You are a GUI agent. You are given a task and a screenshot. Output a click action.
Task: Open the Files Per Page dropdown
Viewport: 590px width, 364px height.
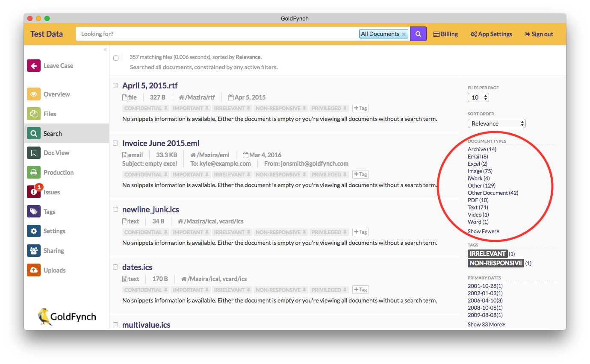tap(478, 97)
